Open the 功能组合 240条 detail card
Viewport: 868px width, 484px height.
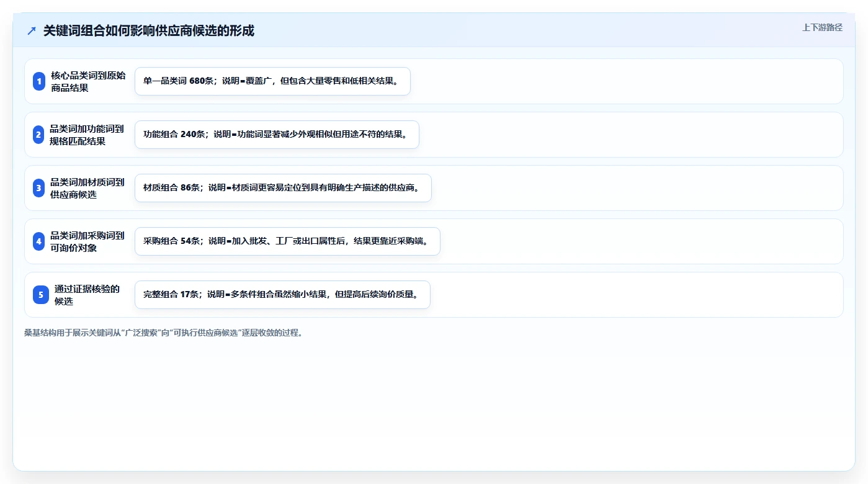tap(277, 135)
